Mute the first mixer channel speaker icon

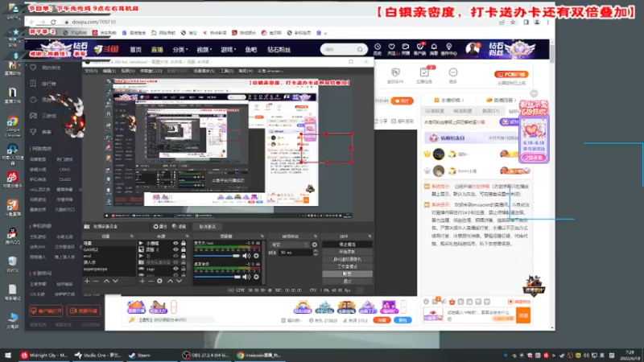246,256
